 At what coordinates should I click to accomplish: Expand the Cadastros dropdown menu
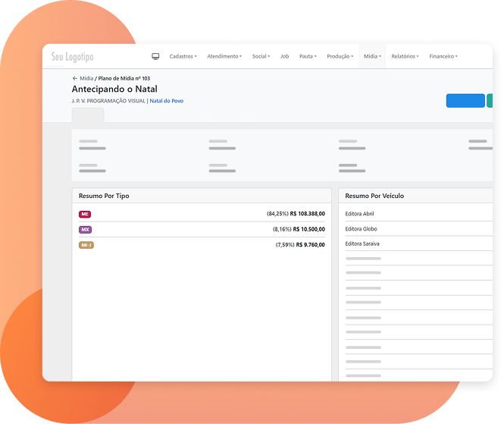pyautogui.click(x=183, y=56)
